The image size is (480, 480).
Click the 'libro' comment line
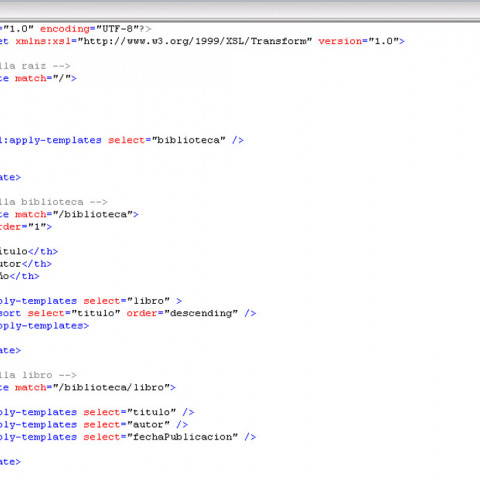[x=38, y=375]
